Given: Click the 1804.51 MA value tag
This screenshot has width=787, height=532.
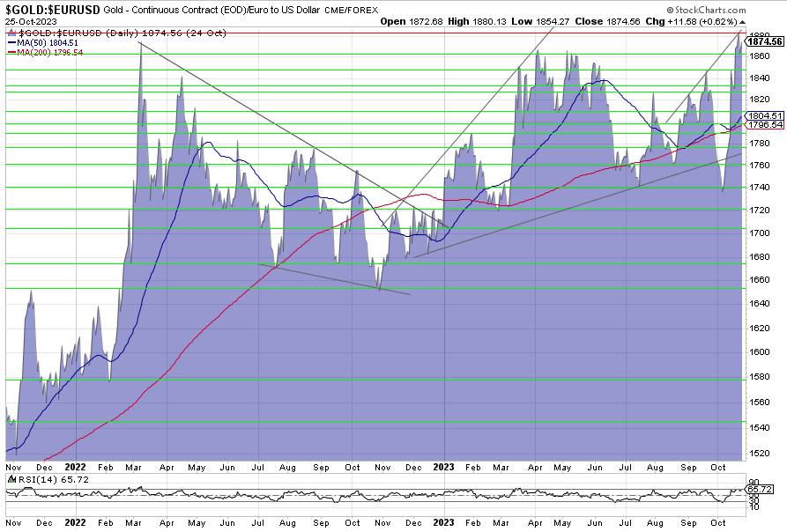Looking at the screenshot, I should [x=765, y=115].
